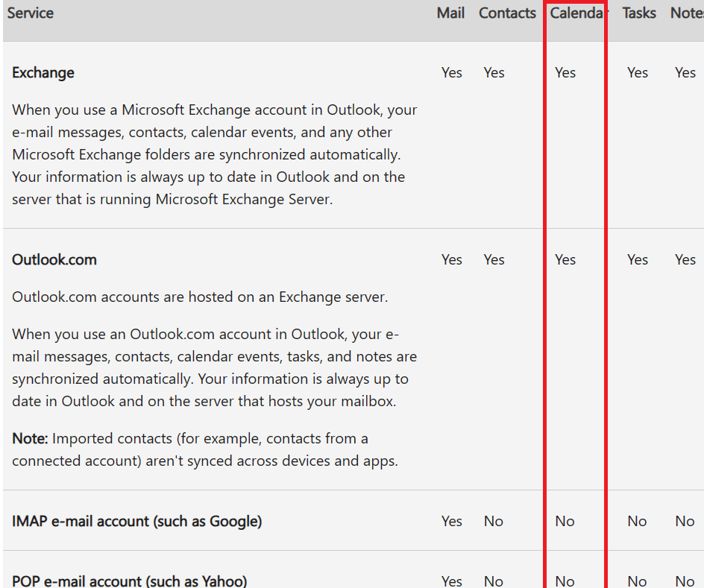Click Exchange row Mail value Yes
The height and width of the screenshot is (588, 704).
point(451,72)
